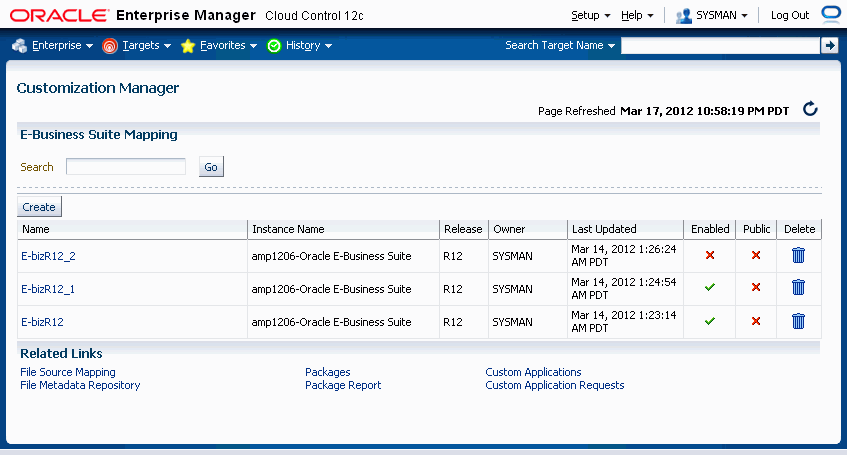Click the Release column header
The width and height of the screenshot is (847, 455).
(463, 229)
